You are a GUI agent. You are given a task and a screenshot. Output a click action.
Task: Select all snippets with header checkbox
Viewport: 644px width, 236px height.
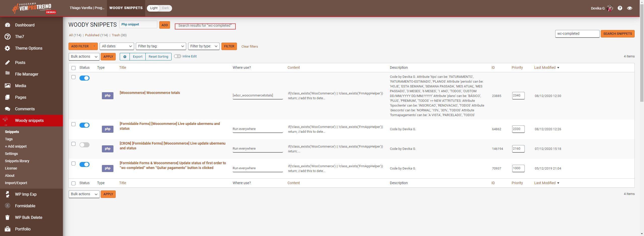point(73,68)
